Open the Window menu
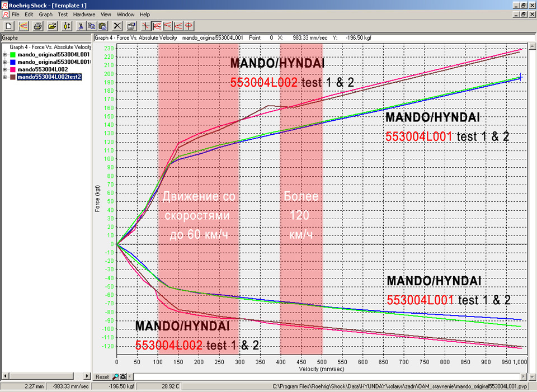The width and height of the screenshot is (537, 392). tap(125, 15)
